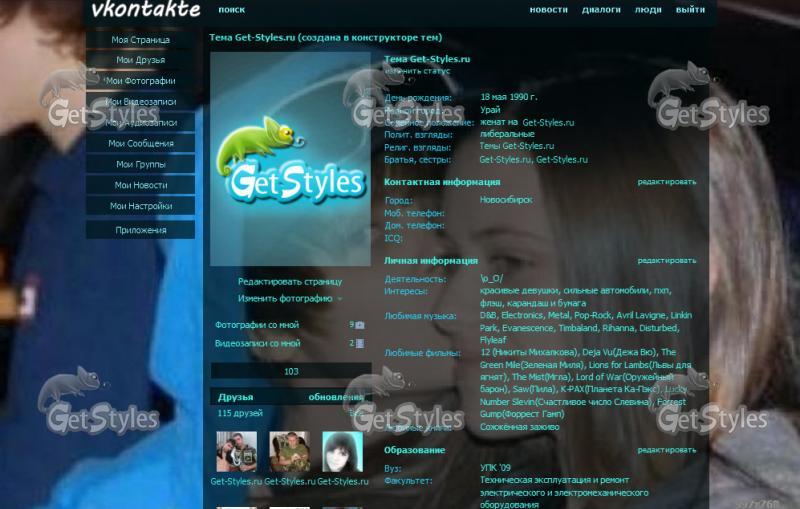Click Редактировать страницу link
This screenshot has width=800, height=509.
(289, 281)
